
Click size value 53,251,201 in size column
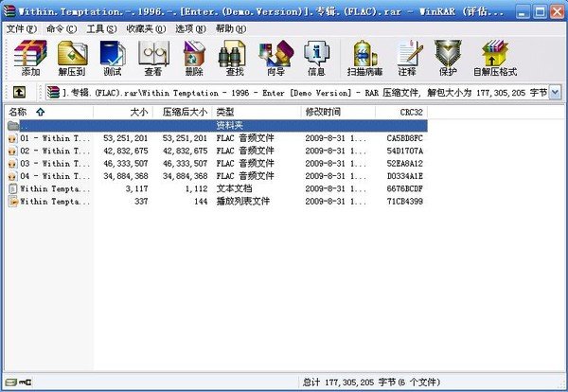pos(125,138)
